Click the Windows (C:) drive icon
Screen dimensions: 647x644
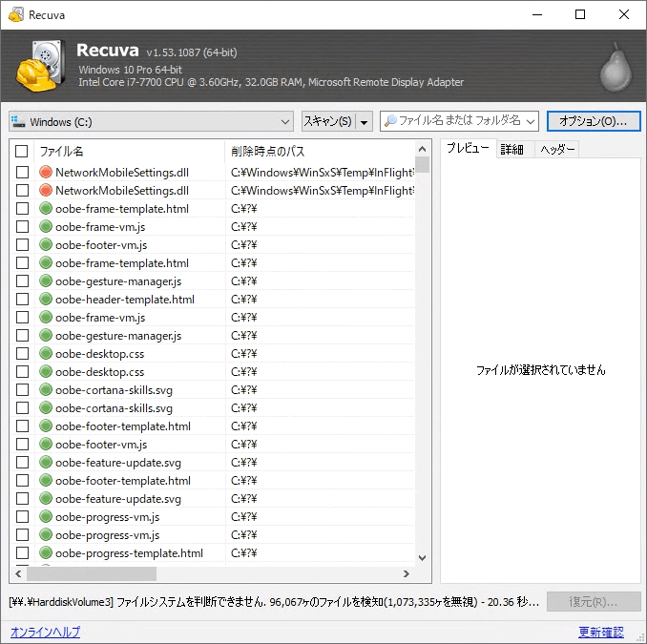click(x=19, y=122)
